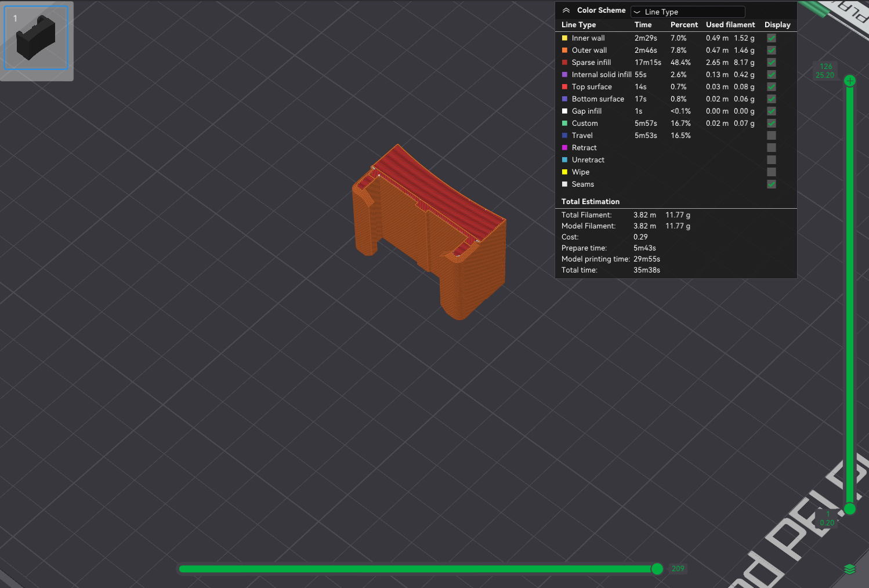Click the horizontal move slider handle
The height and width of the screenshot is (588, 869).
[x=657, y=569]
